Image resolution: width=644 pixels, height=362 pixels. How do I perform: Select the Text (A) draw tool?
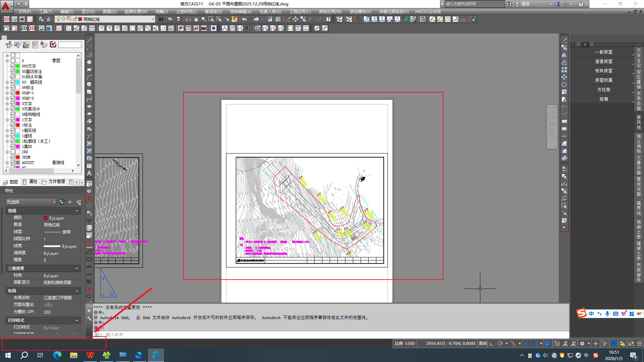[x=89, y=173]
